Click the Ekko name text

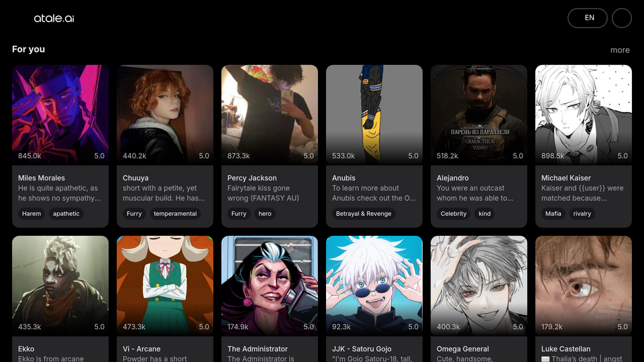coord(26,349)
